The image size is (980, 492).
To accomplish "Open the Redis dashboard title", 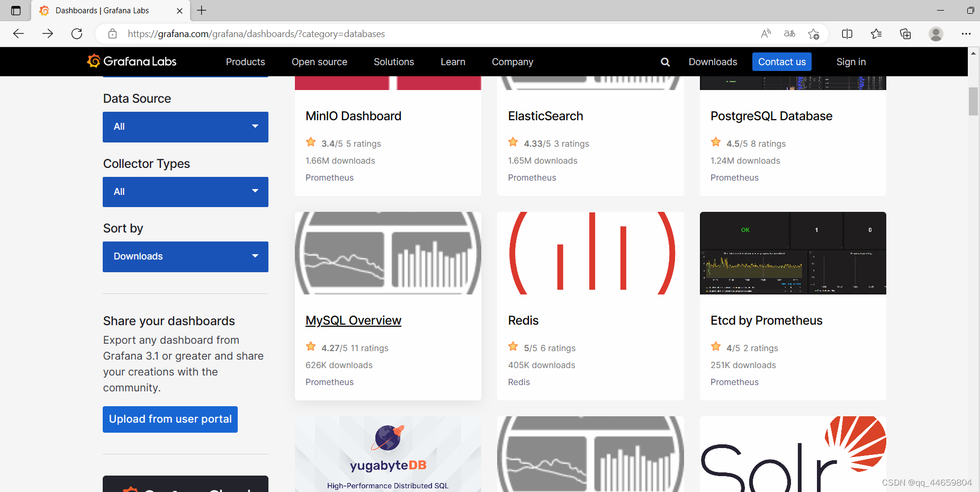I will click(523, 320).
